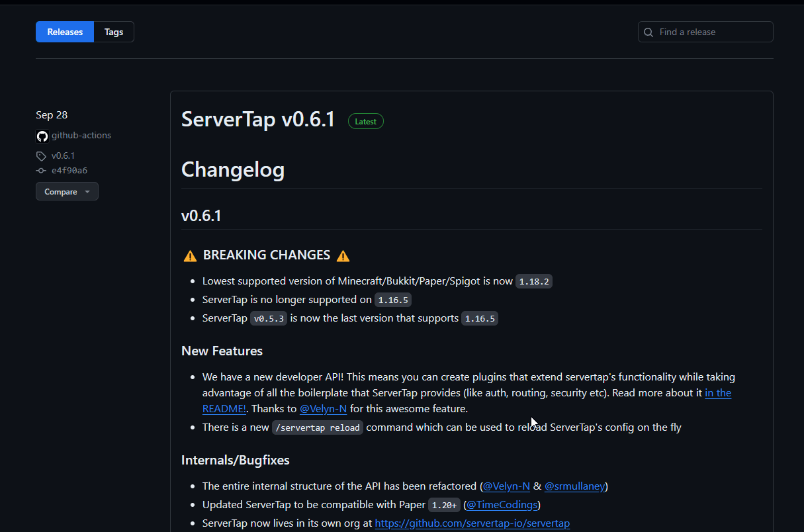Open the @Velyn-N profile link
This screenshot has height=532, width=804.
pyautogui.click(x=324, y=408)
